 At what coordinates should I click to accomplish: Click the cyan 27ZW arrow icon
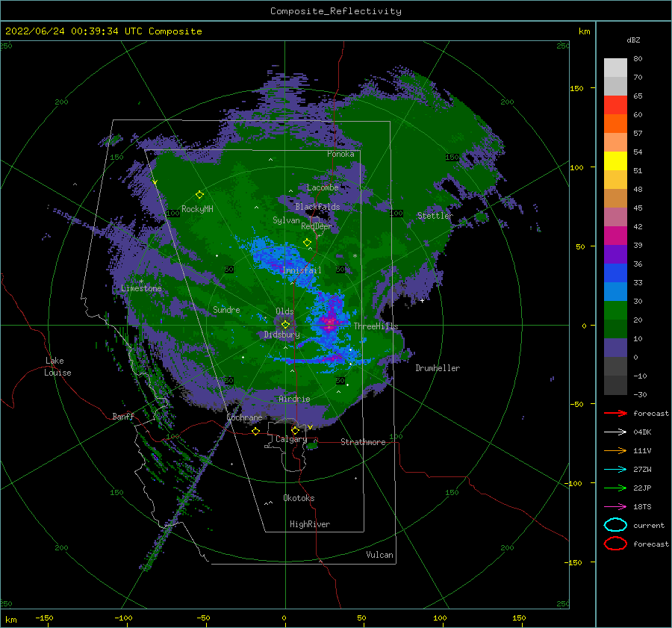point(615,470)
